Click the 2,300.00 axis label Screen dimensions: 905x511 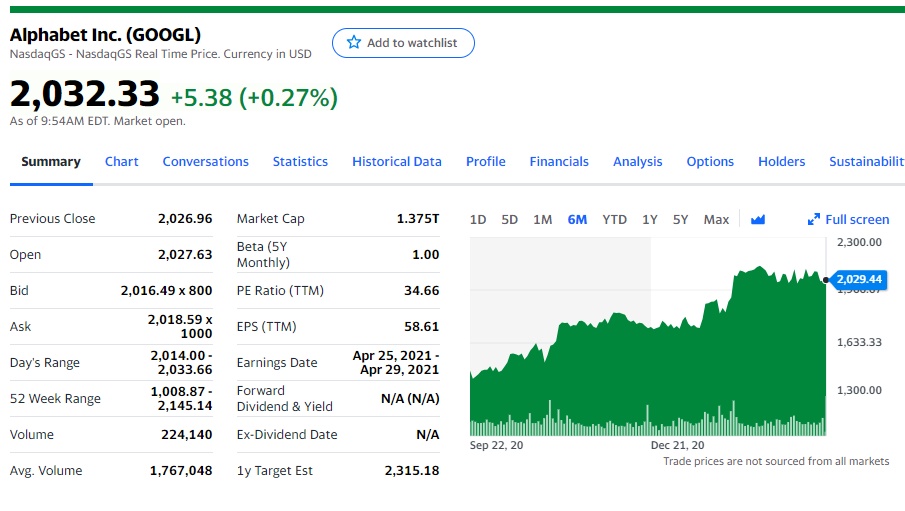[859, 242]
